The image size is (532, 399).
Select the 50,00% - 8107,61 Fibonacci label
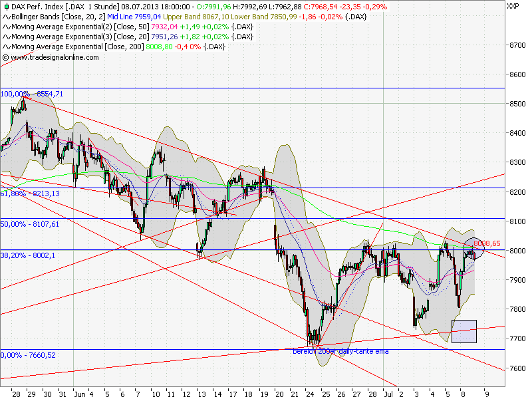pyautogui.click(x=29, y=224)
